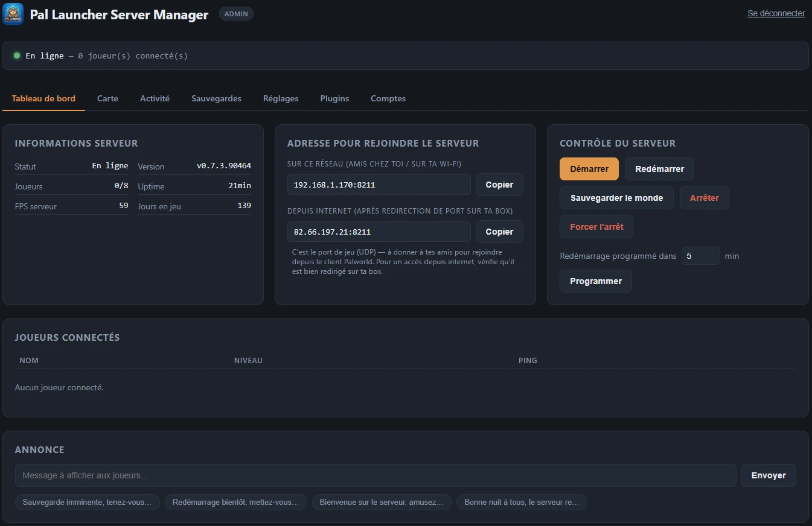812x526 pixels.
Task: Pick the 'Redémarrage bientôt' preset message
Action: 235,502
